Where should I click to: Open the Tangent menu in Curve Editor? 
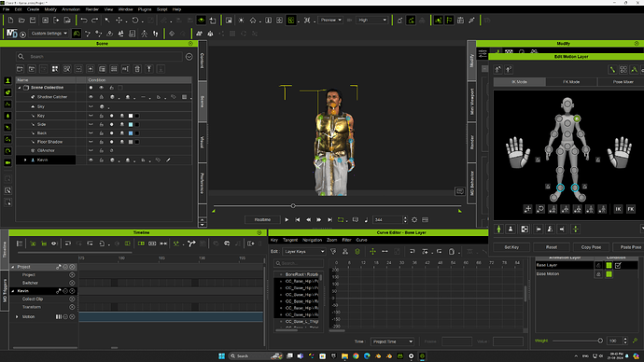click(290, 240)
